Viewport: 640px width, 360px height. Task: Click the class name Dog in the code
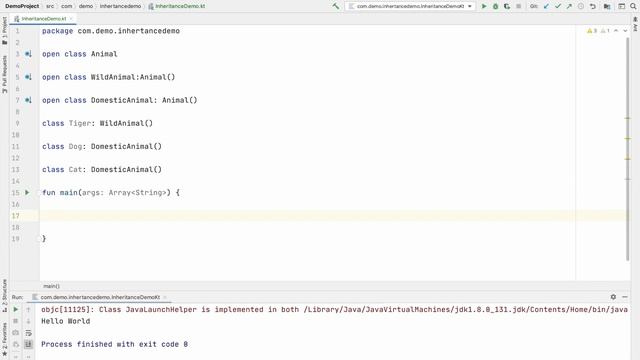click(x=75, y=146)
